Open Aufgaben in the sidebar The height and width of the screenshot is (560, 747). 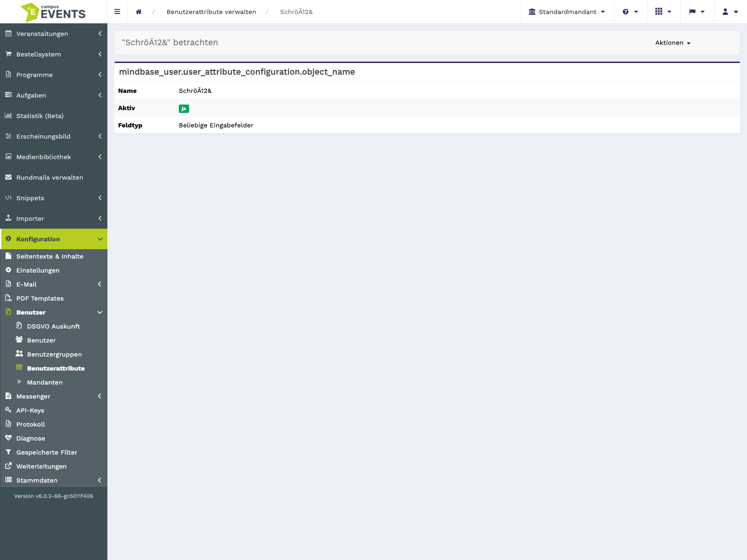pos(54,95)
